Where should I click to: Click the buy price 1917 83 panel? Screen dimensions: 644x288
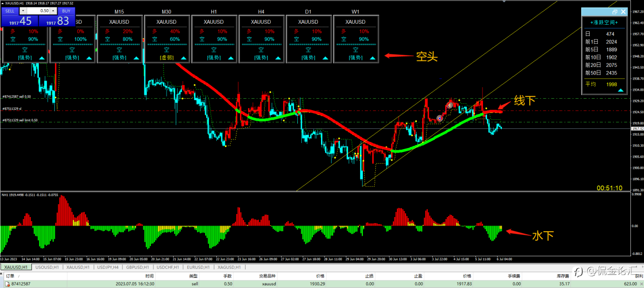[56, 21]
